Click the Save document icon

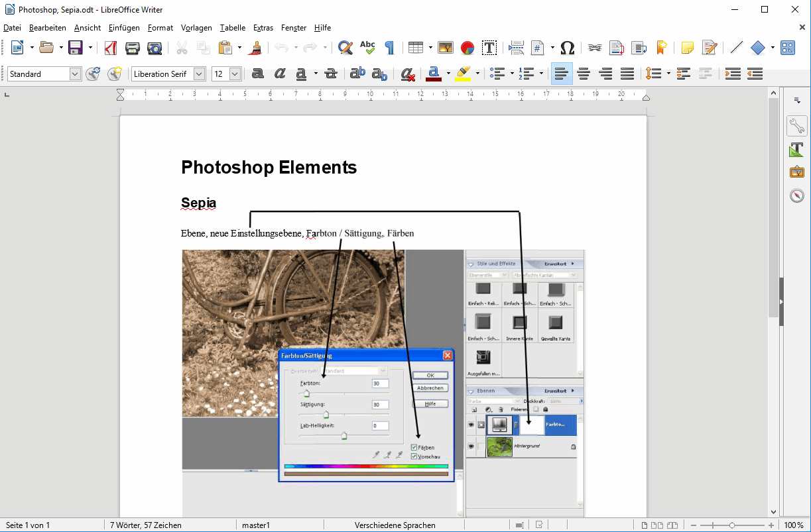point(76,48)
